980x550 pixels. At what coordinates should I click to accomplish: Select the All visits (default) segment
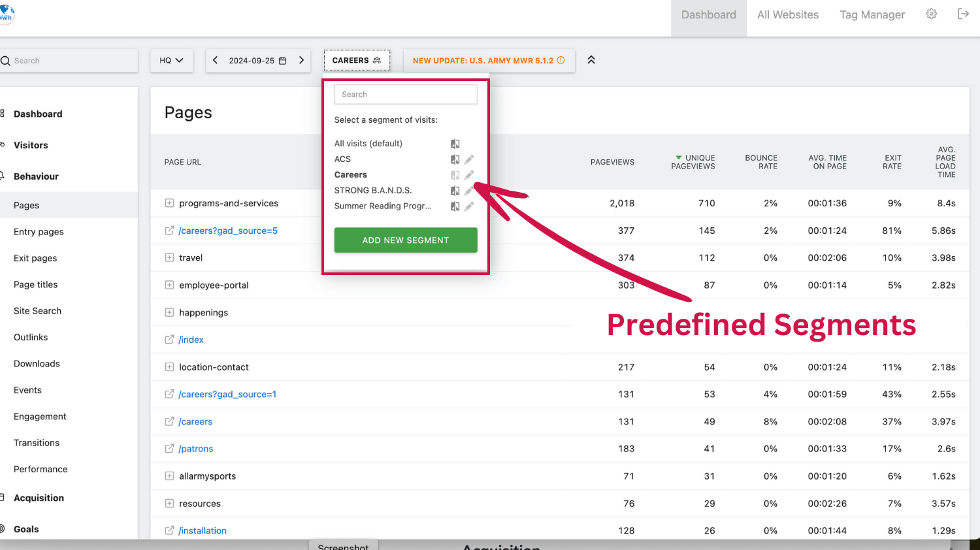pyautogui.click(x=368, y=144)
